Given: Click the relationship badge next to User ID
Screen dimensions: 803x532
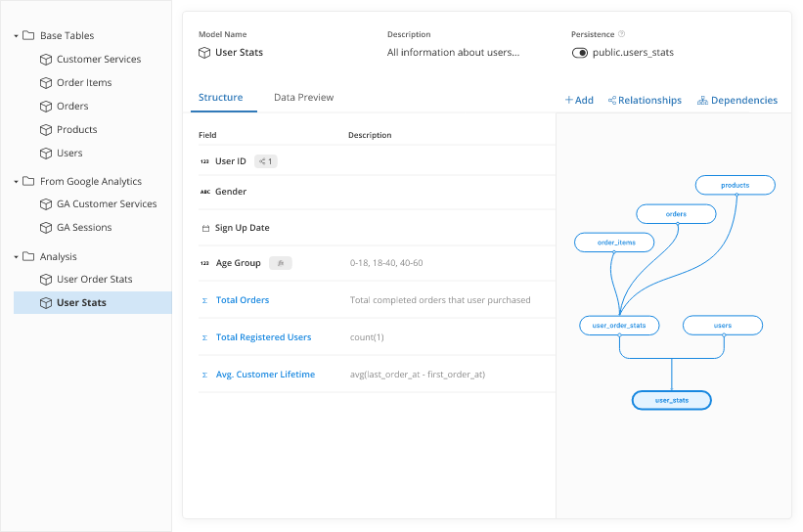Looking at the screenshot, I should [x=265, y=161].
